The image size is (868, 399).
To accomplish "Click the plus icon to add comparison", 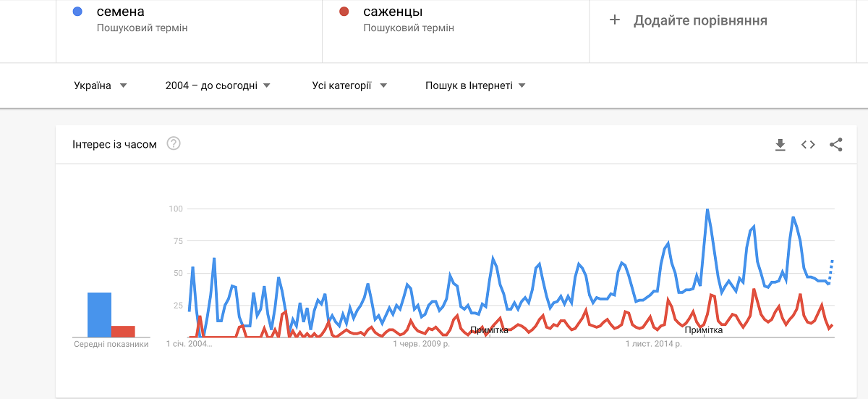I will point(615,20).
